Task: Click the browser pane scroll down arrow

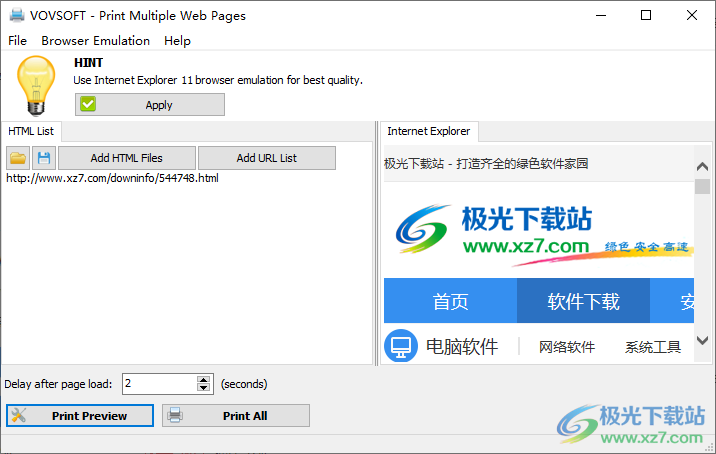Action: [702, 340]
